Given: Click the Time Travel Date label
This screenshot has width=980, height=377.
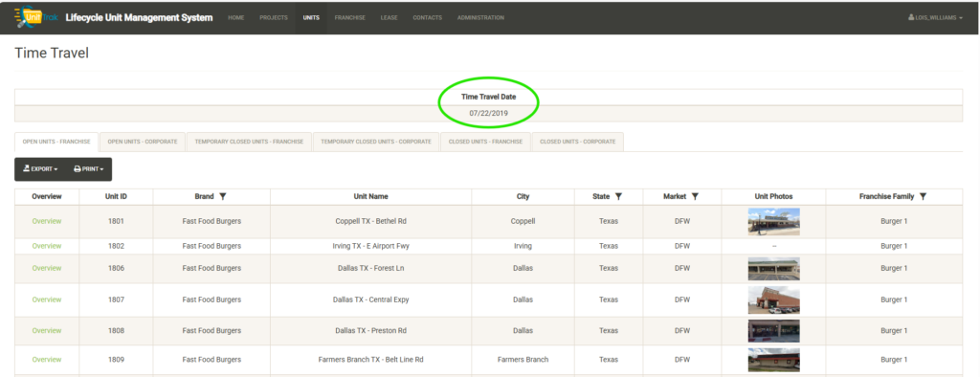Looking at the screenshot, I should tap(489, 97).
